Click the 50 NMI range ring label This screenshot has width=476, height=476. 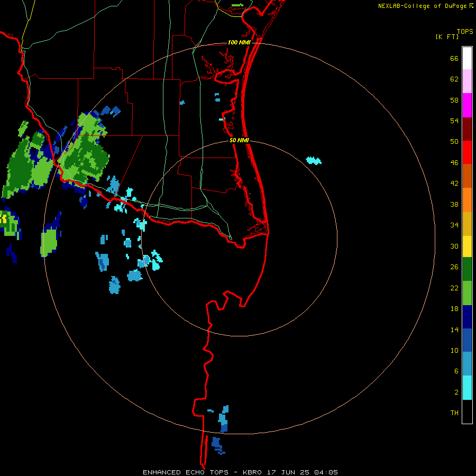click(x=239, y=140)
